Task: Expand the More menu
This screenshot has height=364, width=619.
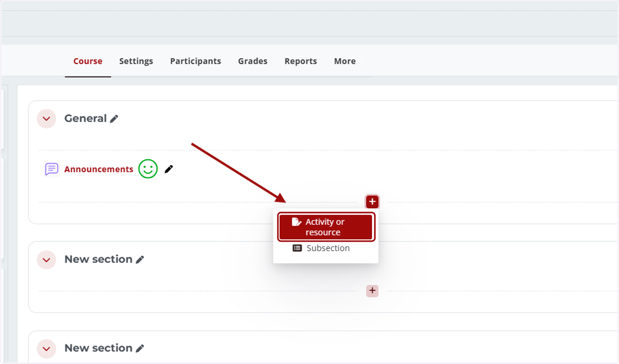Action: click(x=345, y=61)
